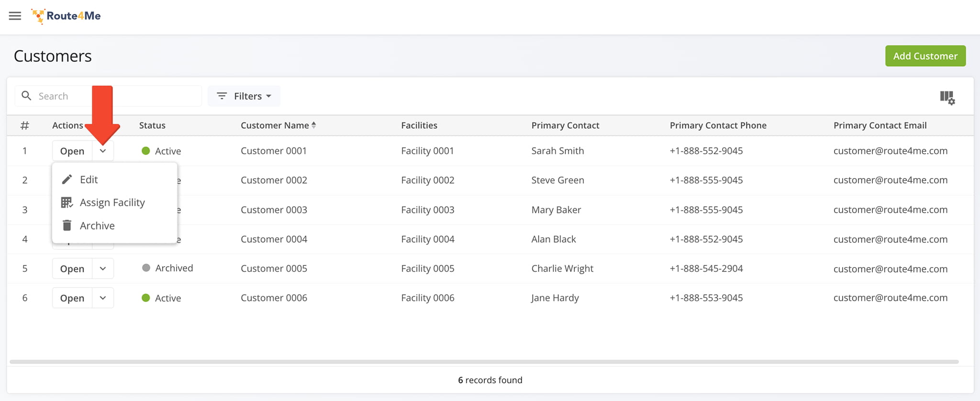Click the Facility 0005 cell

pos(428,268)
